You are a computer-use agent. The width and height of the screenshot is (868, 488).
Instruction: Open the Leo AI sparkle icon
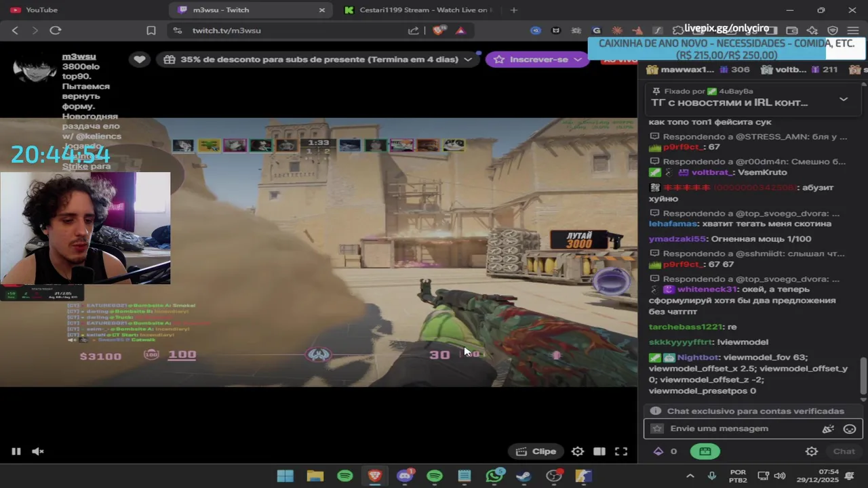coord(812,30)
